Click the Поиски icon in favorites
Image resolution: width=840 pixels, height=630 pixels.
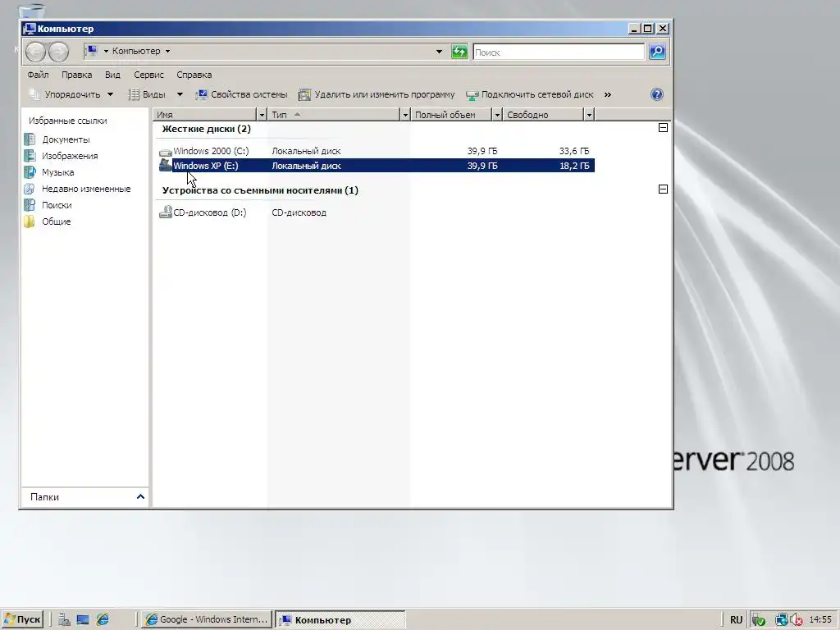pos(30,204)
